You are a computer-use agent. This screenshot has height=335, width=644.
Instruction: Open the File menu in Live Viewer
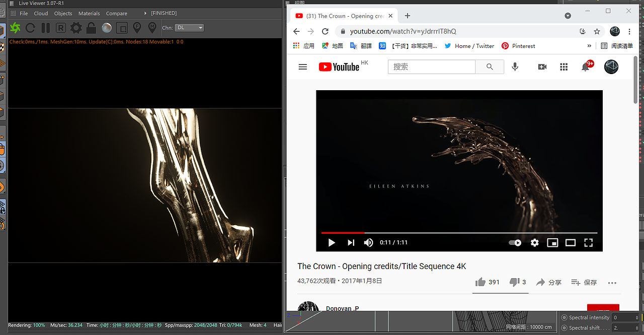(24, 13)
